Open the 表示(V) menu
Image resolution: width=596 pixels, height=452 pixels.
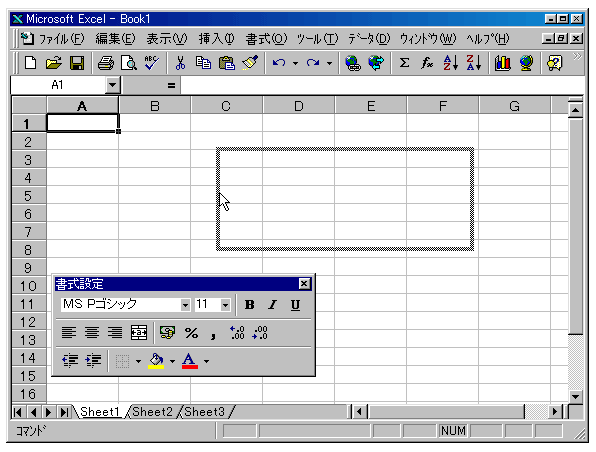tap(166, 39)
